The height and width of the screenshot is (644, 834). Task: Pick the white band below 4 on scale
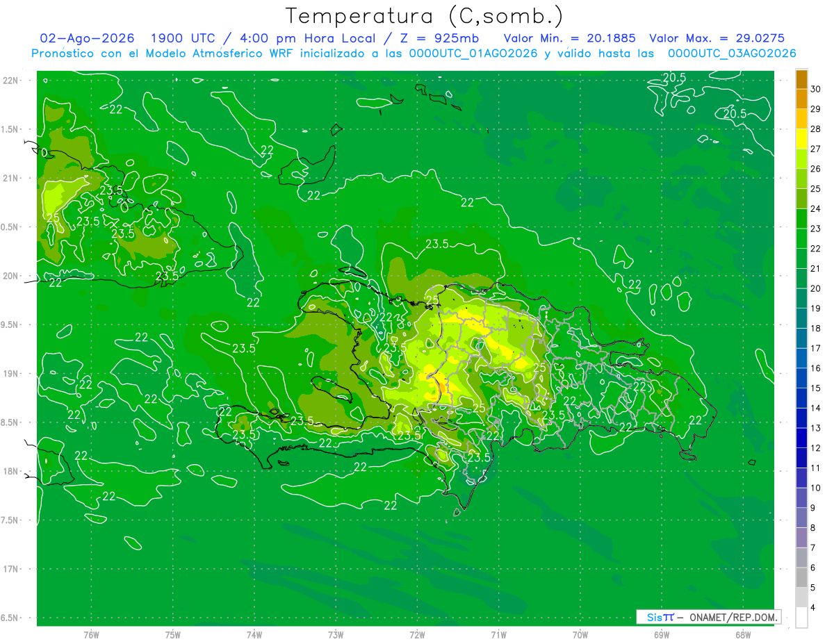point(801,618)
